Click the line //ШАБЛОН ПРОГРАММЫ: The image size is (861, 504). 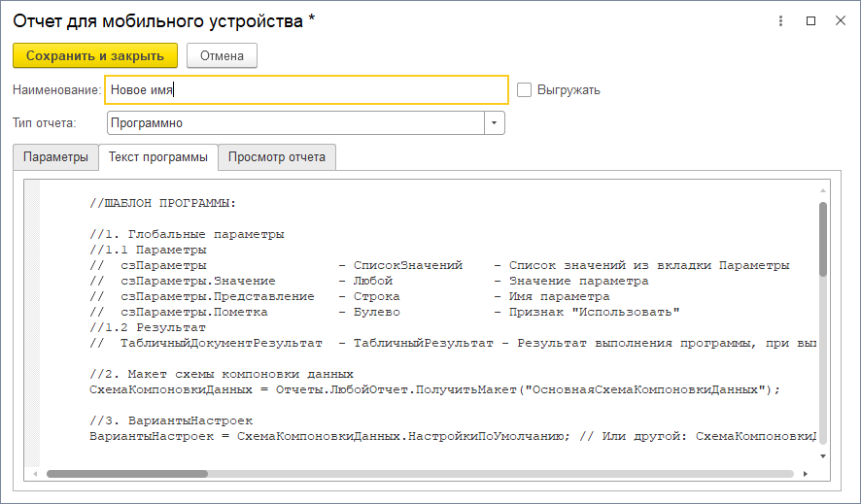[x=162, y=204]
